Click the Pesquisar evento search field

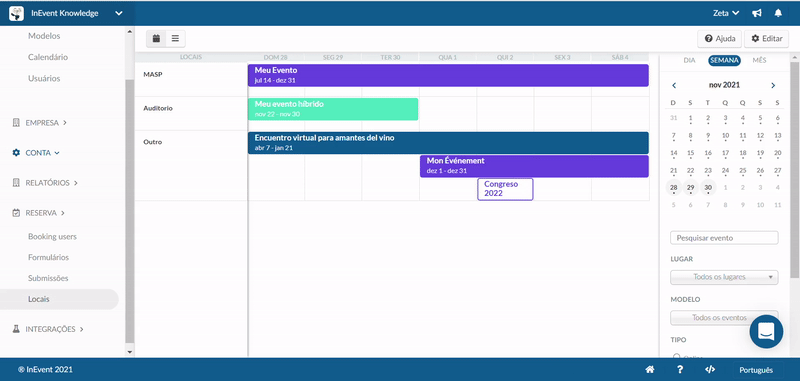pyautogui.click(x=724, y=238)
